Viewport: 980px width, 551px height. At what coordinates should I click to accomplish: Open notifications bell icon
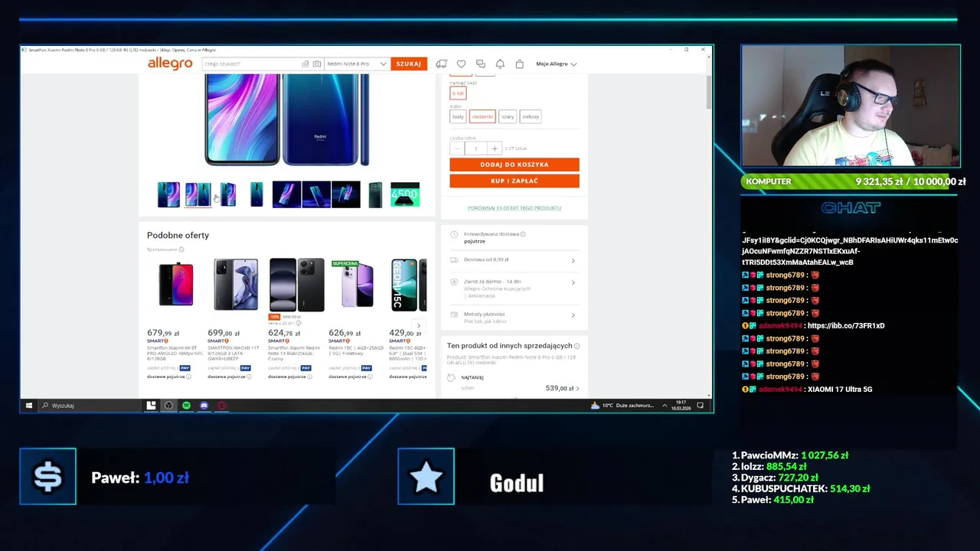(500, 64)
